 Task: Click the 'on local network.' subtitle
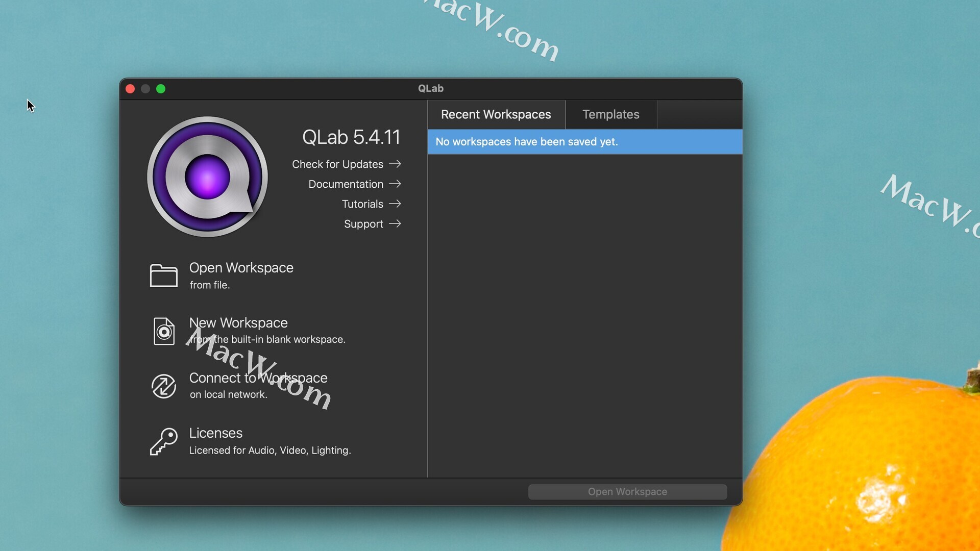coord(228,394)
